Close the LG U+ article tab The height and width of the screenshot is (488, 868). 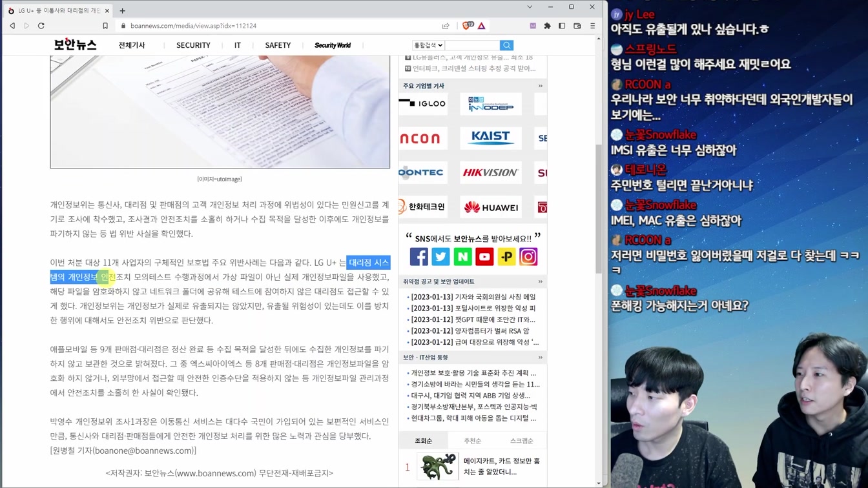[x=107, y=10]
